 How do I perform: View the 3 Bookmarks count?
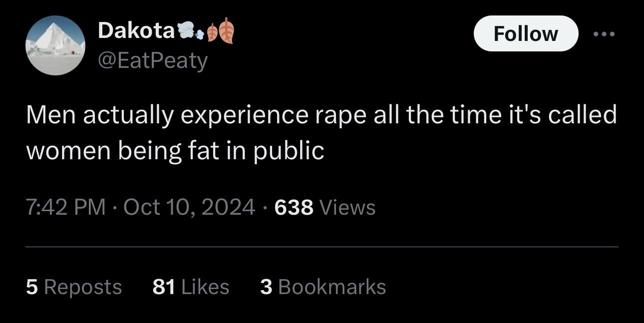point(323,287)
